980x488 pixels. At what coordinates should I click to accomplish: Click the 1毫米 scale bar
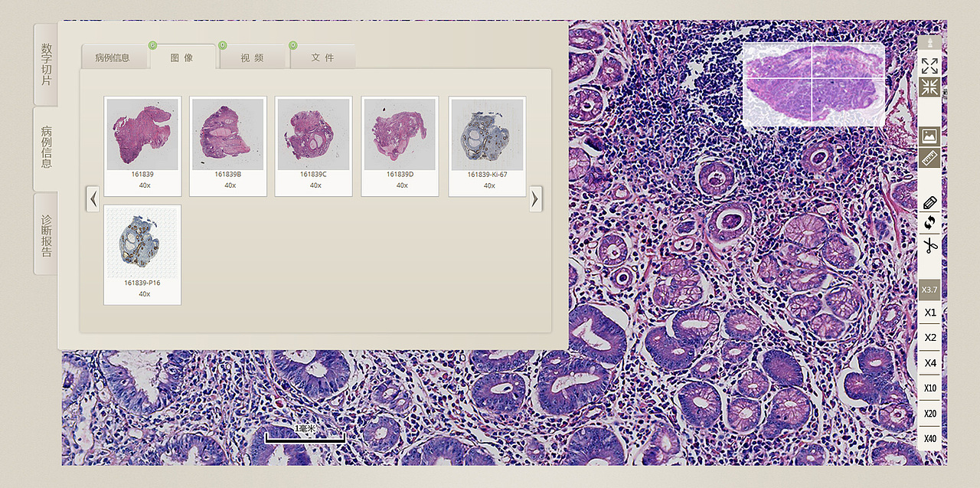click(305, 434)
